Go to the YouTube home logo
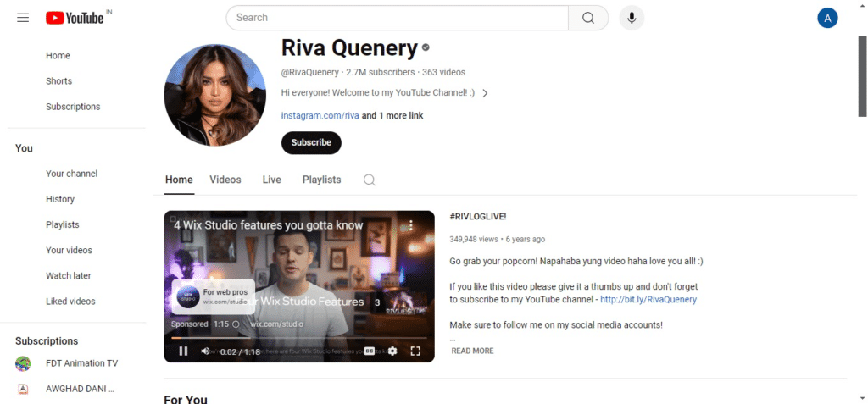This screenshot has width=868, height=404. coord(75,18)
